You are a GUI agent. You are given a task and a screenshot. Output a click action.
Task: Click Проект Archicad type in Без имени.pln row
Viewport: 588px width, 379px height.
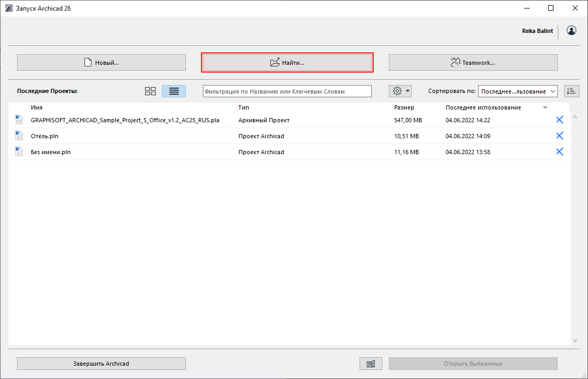(x=261, y=152)
